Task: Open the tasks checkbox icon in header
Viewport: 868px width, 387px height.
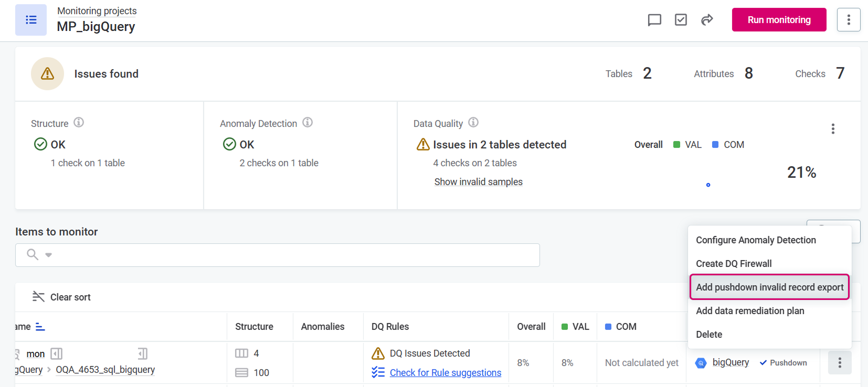Action: 681,20
